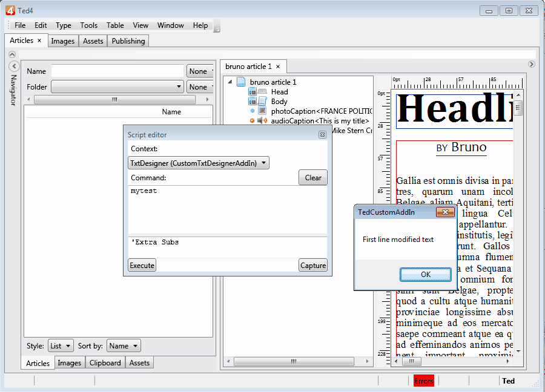Open the None dropdown beside Folder
This screenshot has height=392, width=545.
tap(200, 87)
